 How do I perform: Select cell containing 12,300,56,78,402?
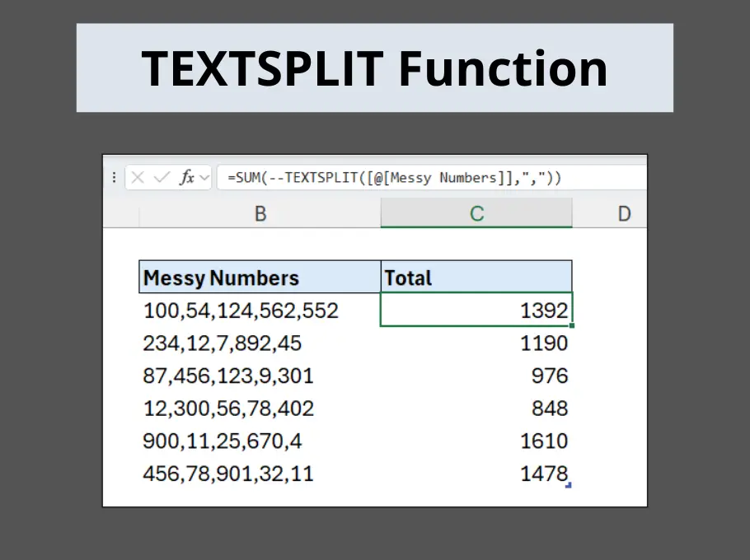point(260,408)
